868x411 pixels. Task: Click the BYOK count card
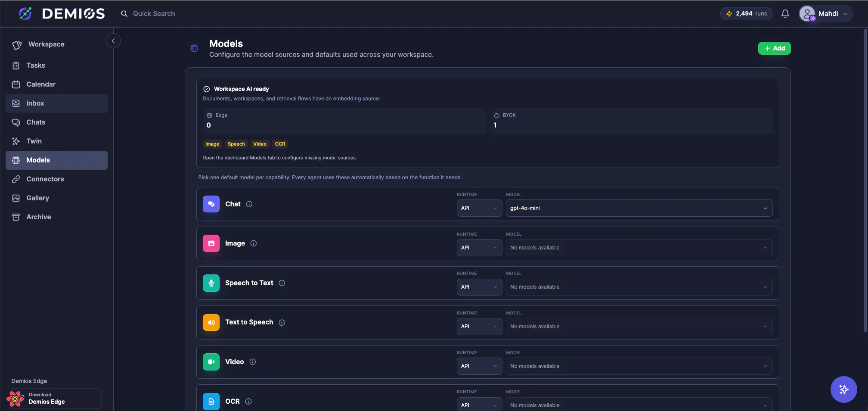[631, 121]
